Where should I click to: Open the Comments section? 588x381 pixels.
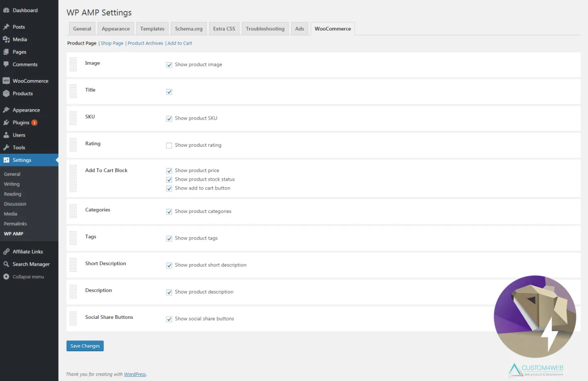tap(25, 64)
